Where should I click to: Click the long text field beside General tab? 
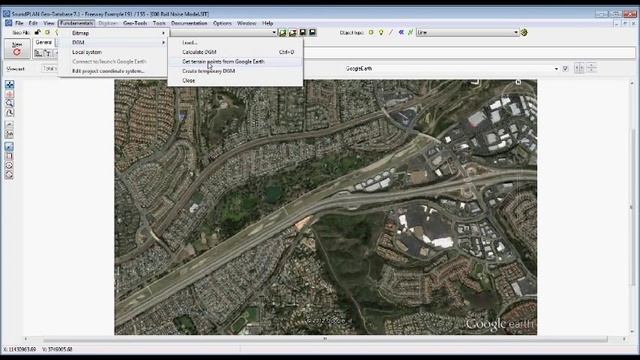click(x=469, y=52)
